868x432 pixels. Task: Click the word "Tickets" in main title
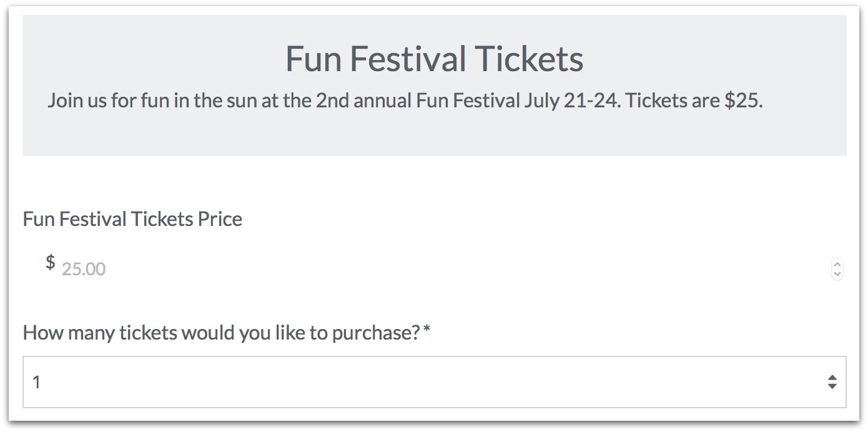tap(529, 59)
